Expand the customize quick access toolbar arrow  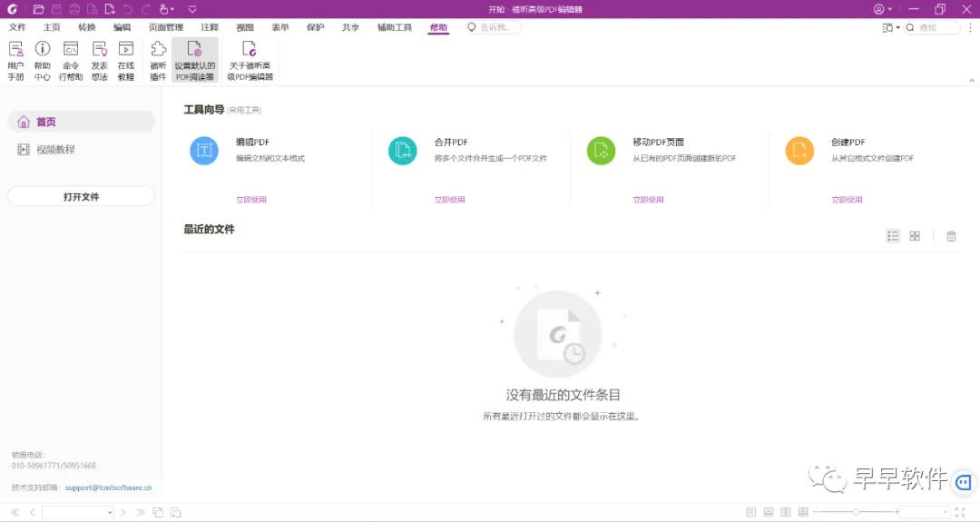192,9
